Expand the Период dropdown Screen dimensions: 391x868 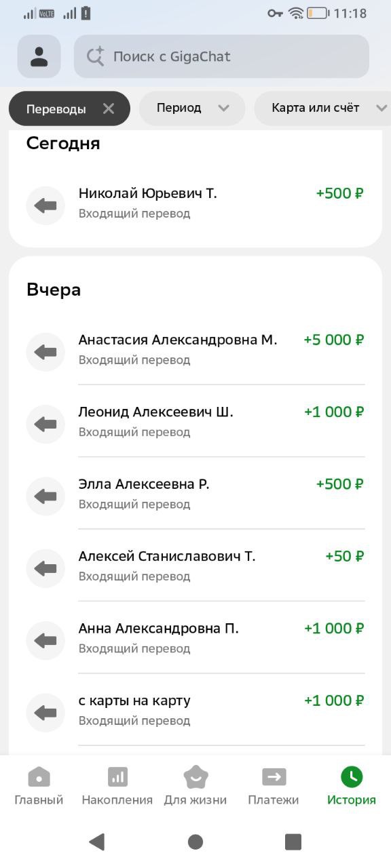pos(192,108)
